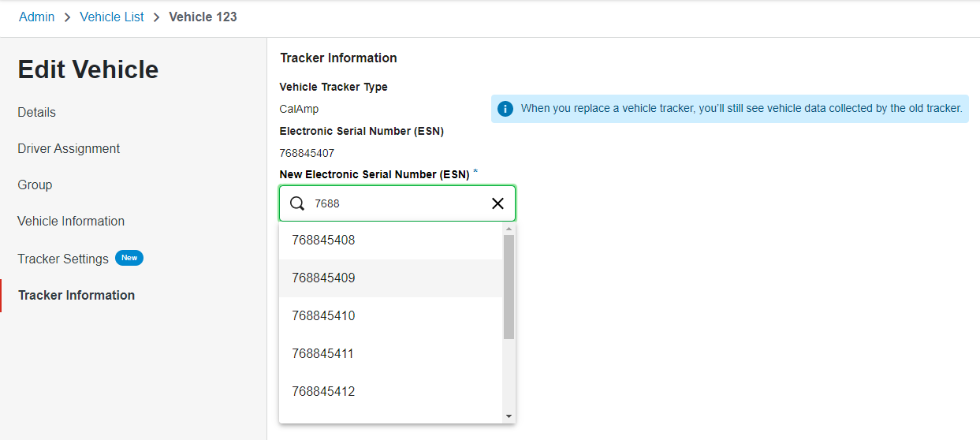Choose the 768845412 serial number option
This screenshot has width=980, height=440.
(x=323, y=392)
